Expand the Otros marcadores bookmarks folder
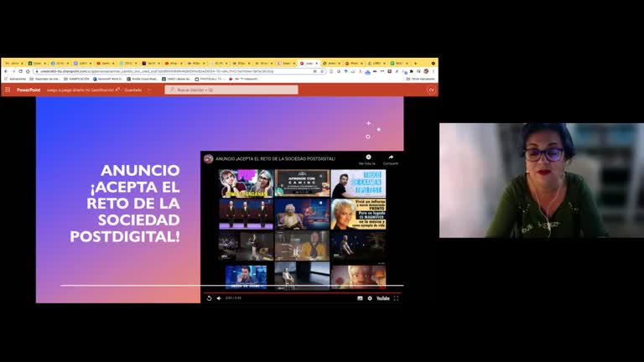 421,79
